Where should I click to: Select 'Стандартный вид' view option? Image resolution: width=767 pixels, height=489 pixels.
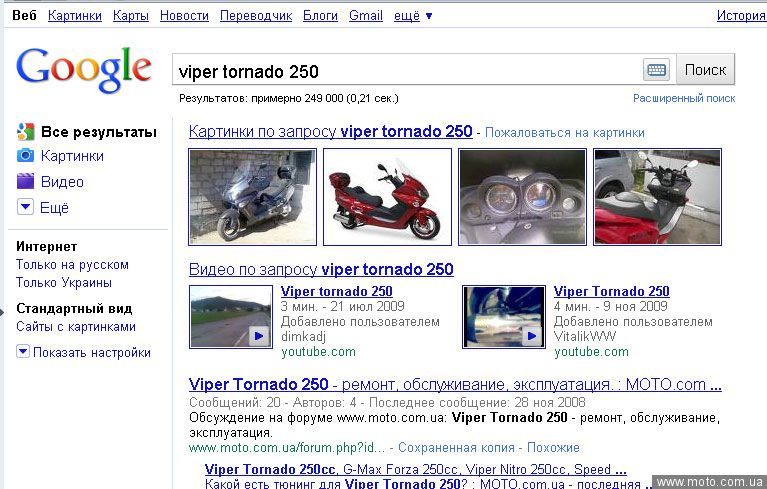(x=74, y=309)
